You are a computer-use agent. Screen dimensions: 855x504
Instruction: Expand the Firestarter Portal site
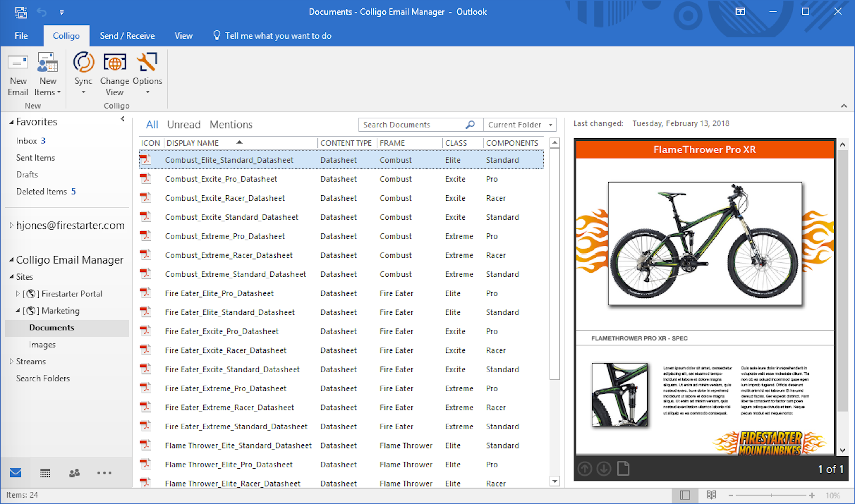click(18, 293)
